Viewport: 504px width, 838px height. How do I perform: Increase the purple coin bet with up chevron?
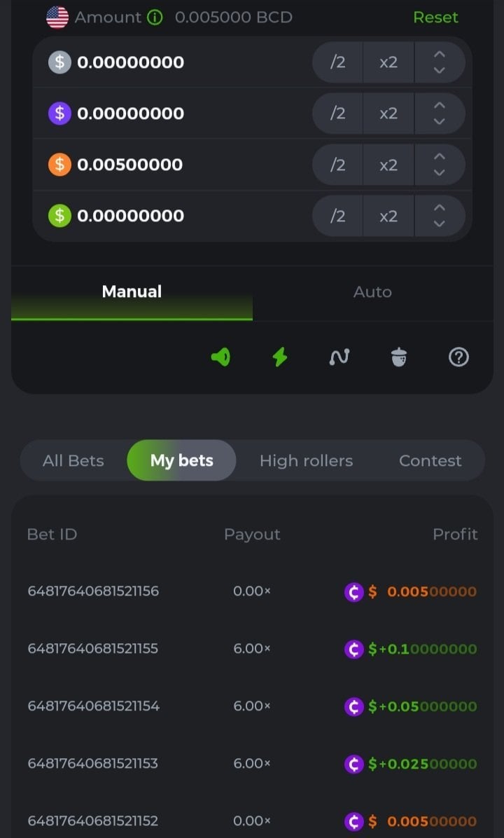pos(440,106)
